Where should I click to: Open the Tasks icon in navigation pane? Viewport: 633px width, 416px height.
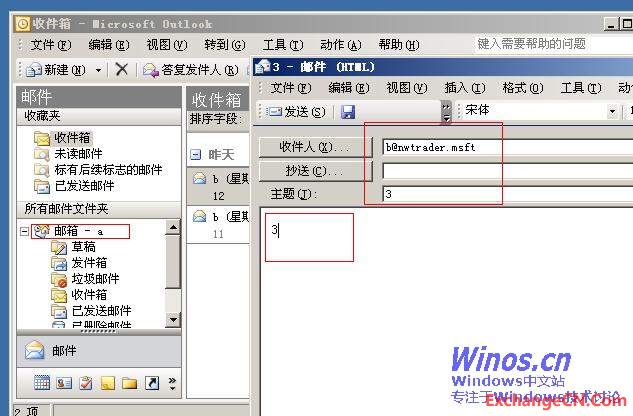click(x=85, y=383)
